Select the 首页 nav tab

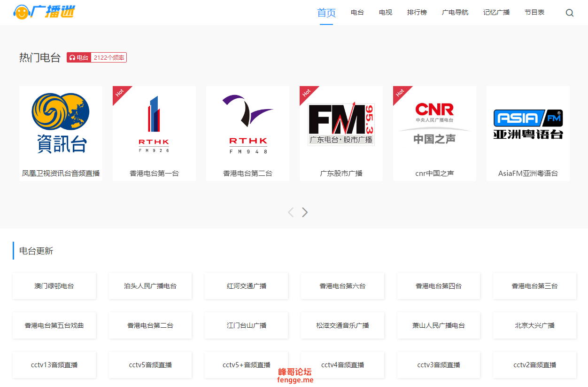[x=326, y=13]
